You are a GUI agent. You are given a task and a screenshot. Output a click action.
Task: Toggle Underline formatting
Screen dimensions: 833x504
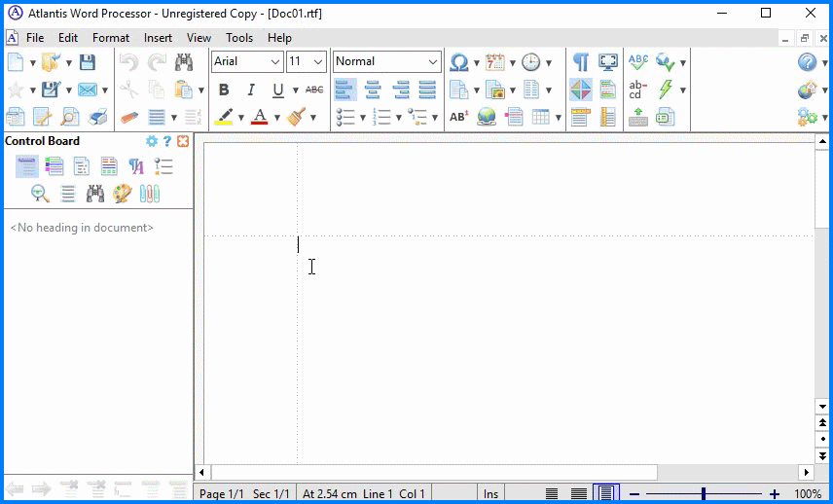278,90
